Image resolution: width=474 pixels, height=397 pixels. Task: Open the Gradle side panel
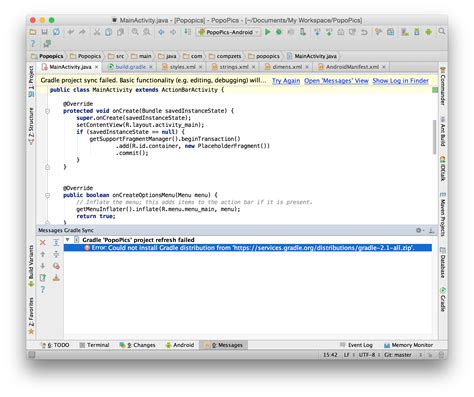(x=443, y=299)
